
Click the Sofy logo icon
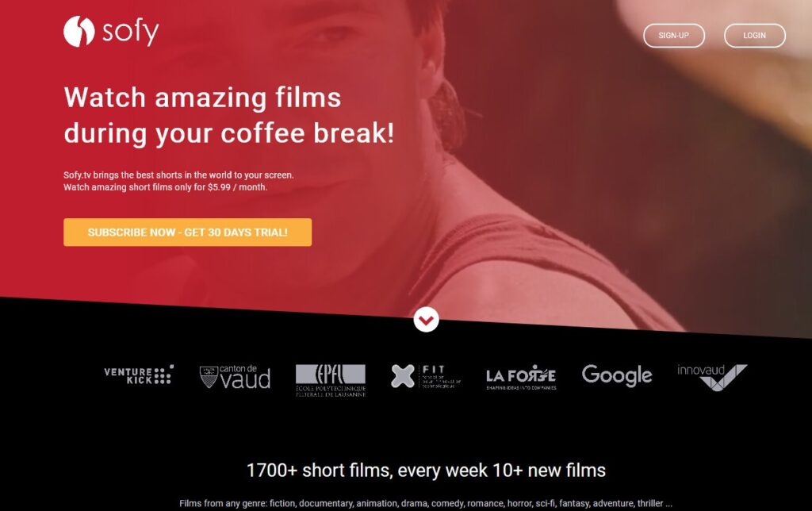coord(79,31)
